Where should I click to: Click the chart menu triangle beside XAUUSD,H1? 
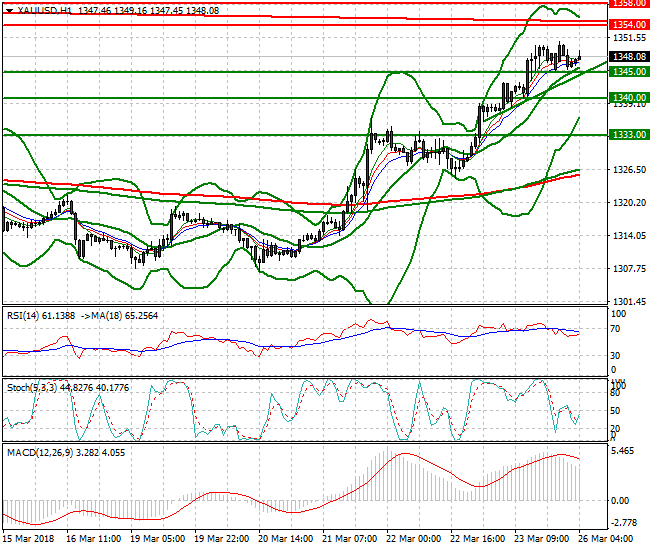click(x=9, y=11)
